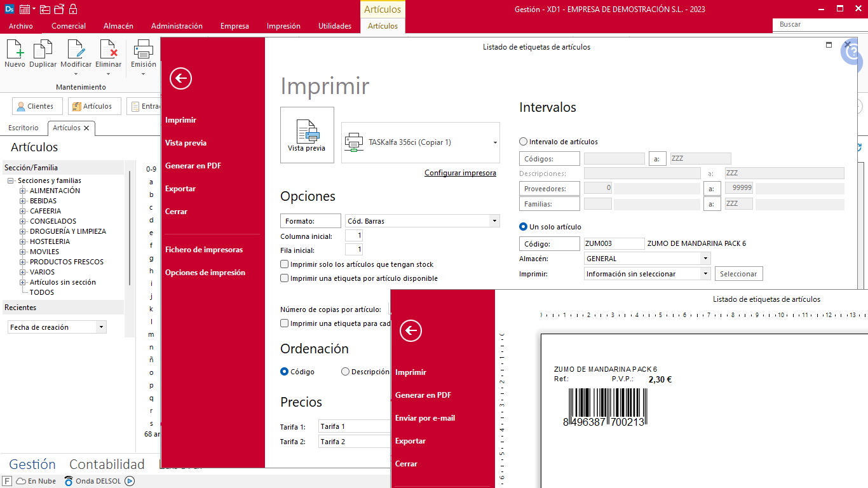Click the Nuevo article icon
Screen dimensions: 868x488
pos(15,50)
